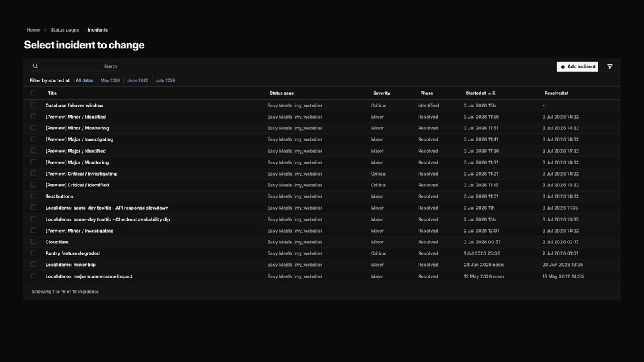Tick the [Preview] Minor / Identified checkbox
644x362 pixels.
[x=34, y=117]
